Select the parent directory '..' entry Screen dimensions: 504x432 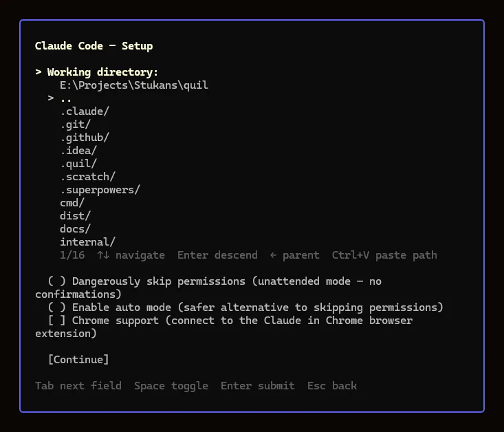coord(65,98)
